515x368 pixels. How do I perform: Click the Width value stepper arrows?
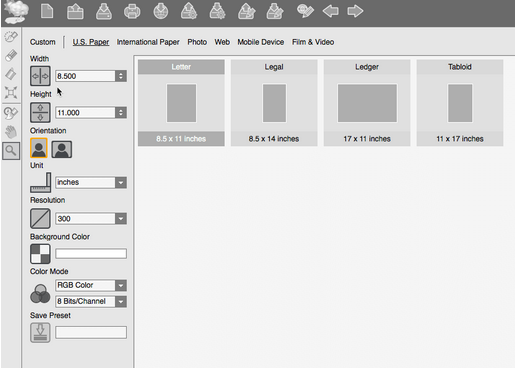click(x=121, y=76)
